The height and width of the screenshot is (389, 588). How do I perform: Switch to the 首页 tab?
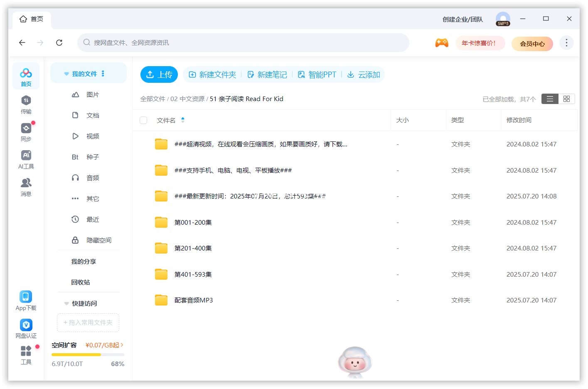32,18
